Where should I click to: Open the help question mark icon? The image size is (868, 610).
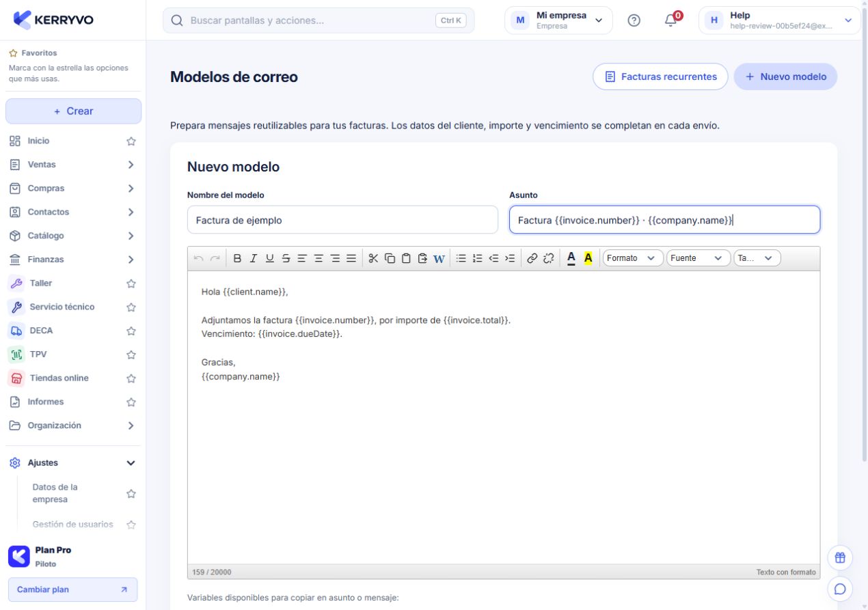(x=634, y=20)
